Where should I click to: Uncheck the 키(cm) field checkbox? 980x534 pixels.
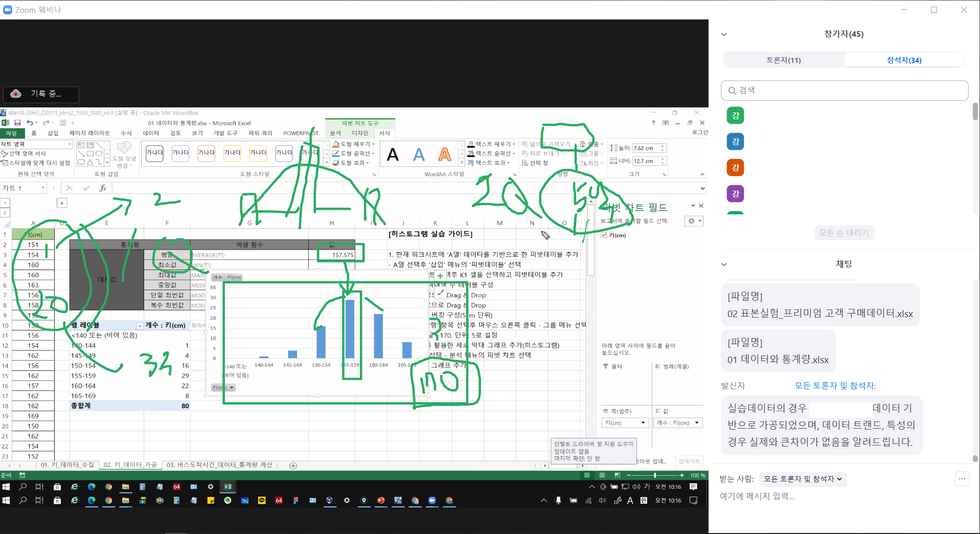tap(604, 235)
